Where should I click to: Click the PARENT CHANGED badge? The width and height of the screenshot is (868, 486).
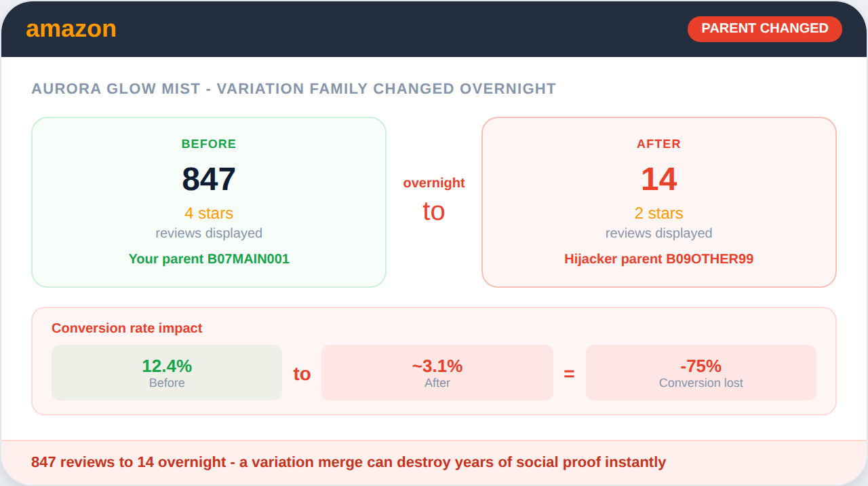click(x=764, y=29)
